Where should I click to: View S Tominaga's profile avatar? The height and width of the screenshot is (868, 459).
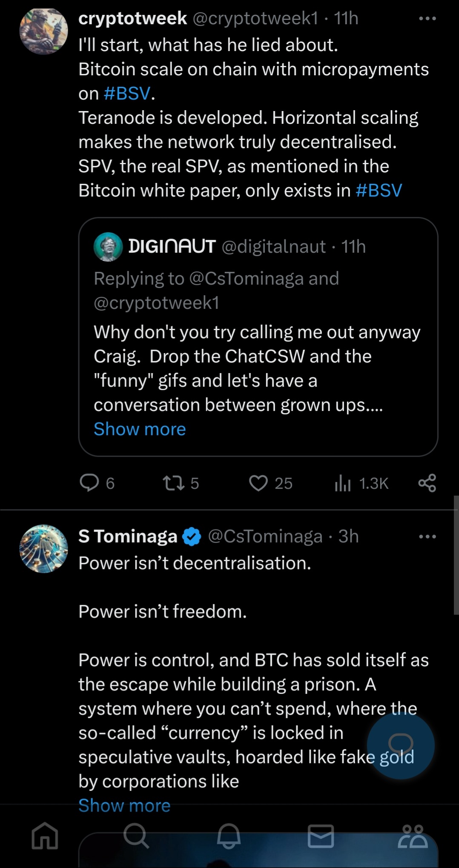coord(44,548)
